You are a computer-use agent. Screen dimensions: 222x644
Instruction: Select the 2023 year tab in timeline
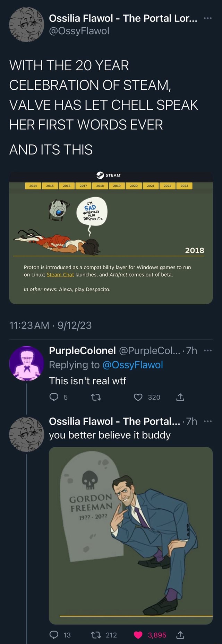[x=184, y=186]
